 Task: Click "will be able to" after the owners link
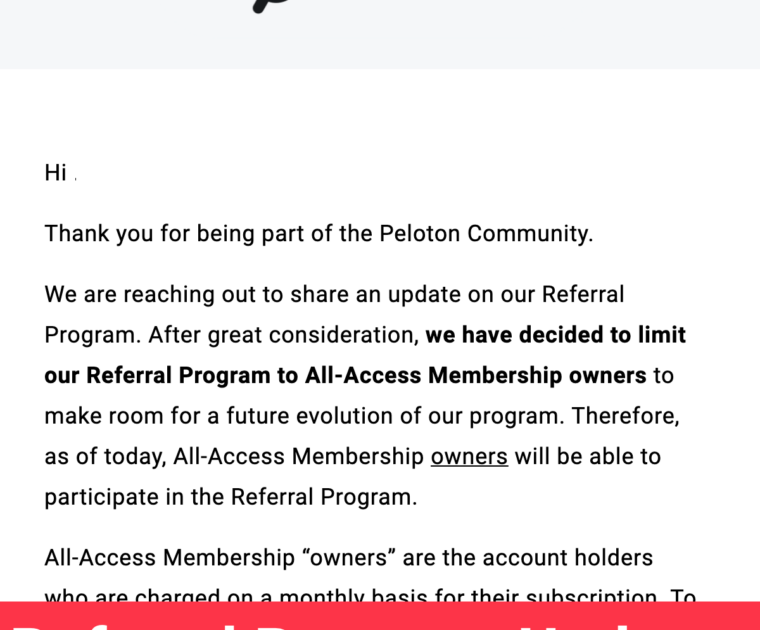click(x=588, y=457)
